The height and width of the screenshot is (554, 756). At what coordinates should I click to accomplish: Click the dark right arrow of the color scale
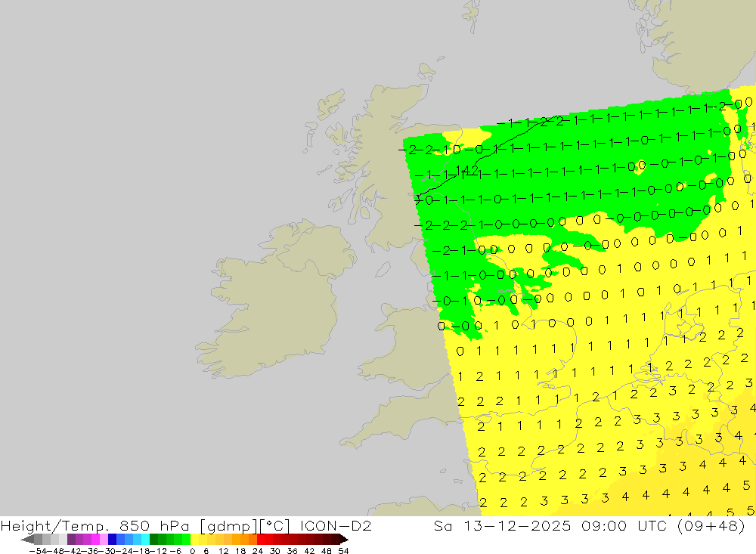tap(344, 540)
